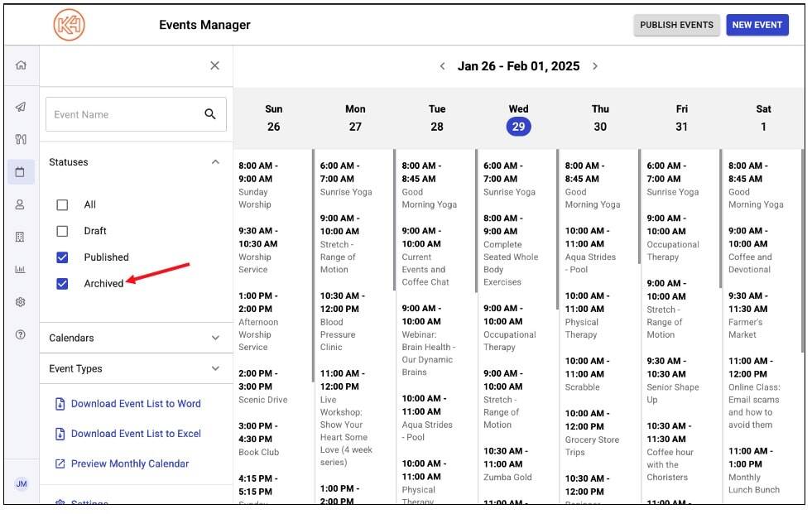This screenshot has height=514, width=812.
Task: Open the dining fork and knife icon
Action: (21, 139)
